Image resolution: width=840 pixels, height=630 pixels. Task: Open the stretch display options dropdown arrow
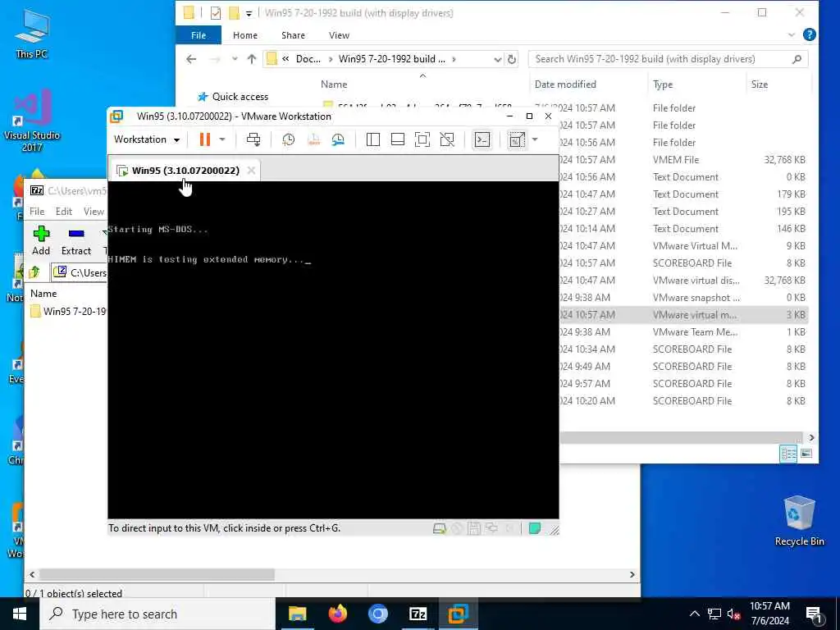pos(535,139)
